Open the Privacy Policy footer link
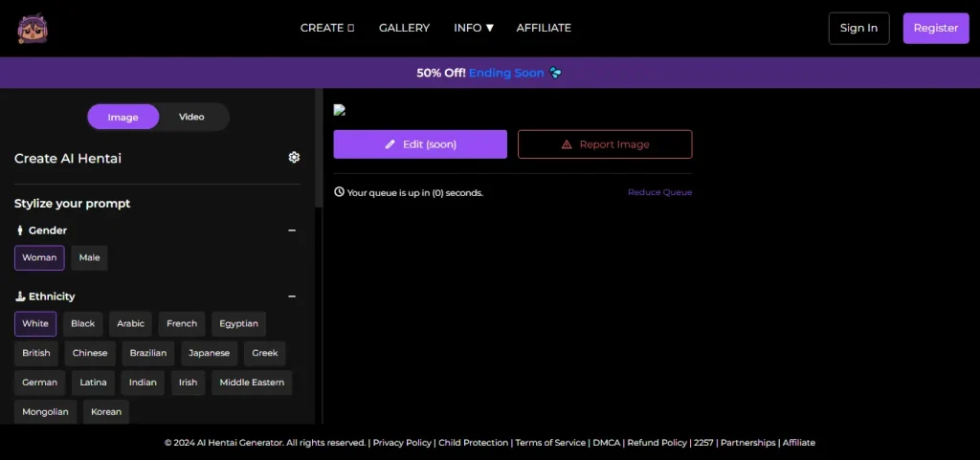The width and height of the screenshot is (980, 460). pyautogui.click(x=402, y=443)
